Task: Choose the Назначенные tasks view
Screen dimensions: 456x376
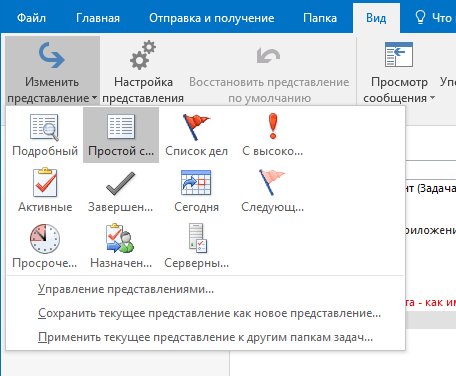Action: click(x=120, y=247)
